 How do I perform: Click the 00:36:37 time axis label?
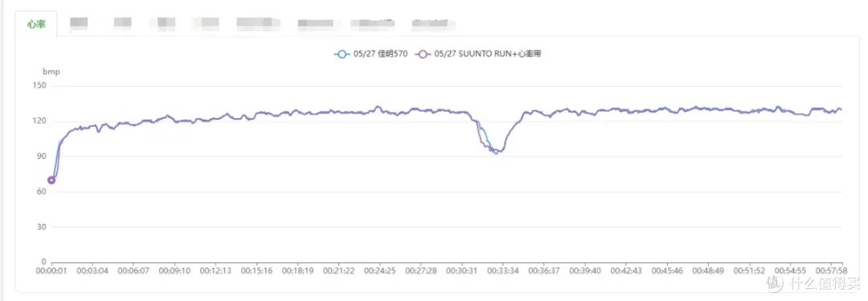tap(543, 271)
